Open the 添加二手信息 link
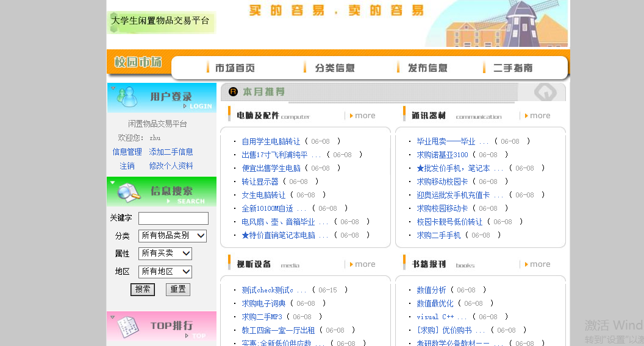 [171, 152]
